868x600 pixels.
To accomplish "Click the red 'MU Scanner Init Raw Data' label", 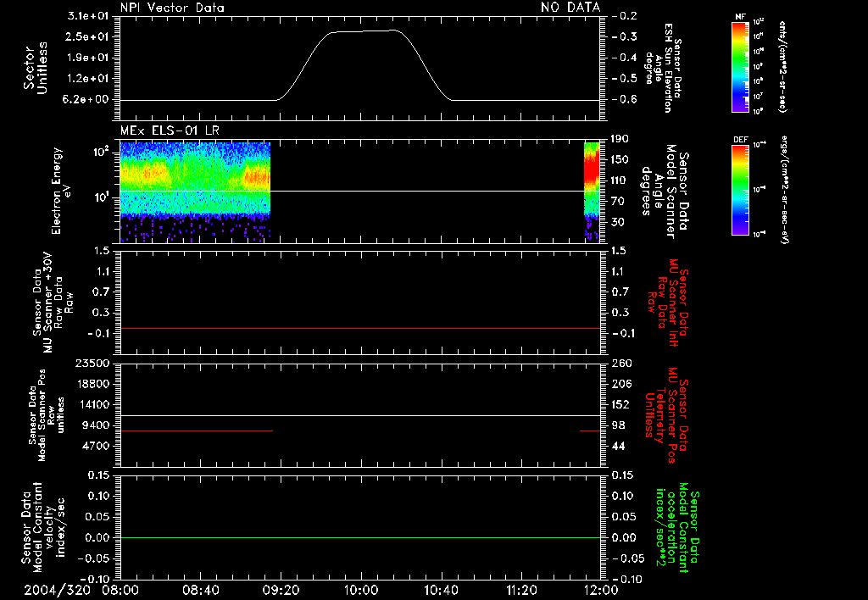I will click(668, 303).
